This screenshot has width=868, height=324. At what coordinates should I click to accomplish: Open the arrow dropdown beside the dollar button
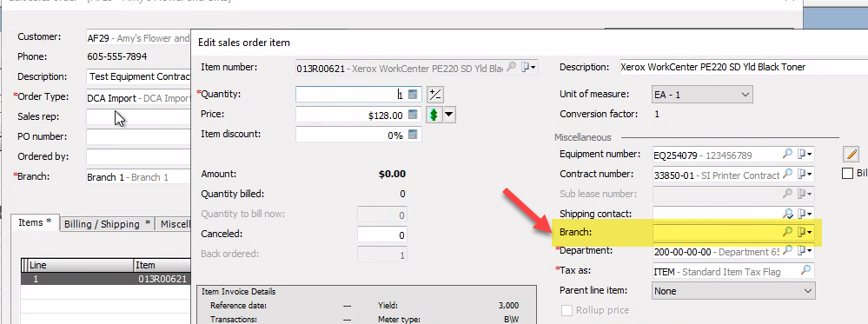(x=449, y=115)
